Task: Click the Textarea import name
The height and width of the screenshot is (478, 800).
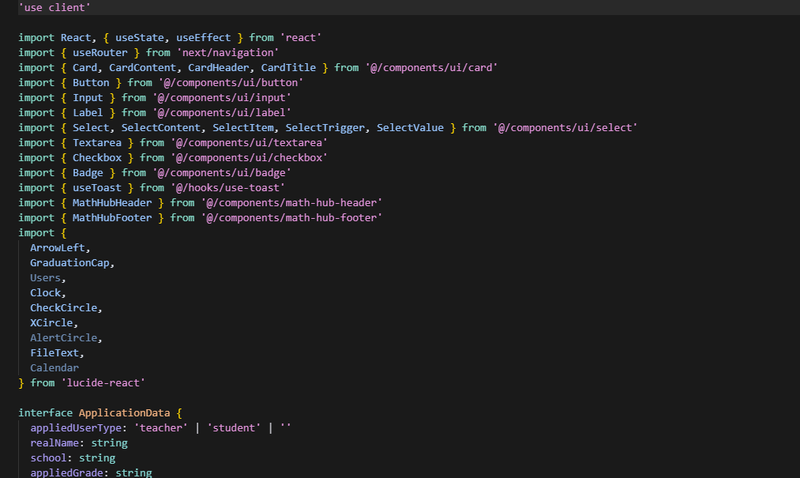Action: coord(97,143)
